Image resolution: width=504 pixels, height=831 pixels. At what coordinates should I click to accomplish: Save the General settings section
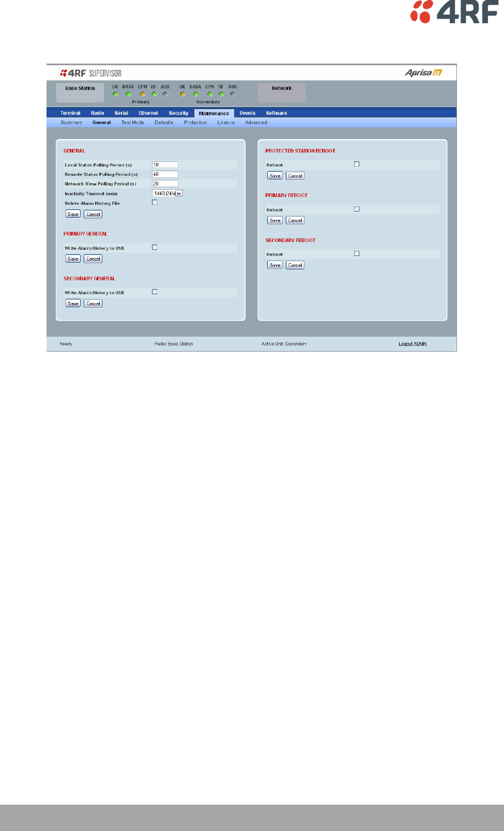coord(73,214)
